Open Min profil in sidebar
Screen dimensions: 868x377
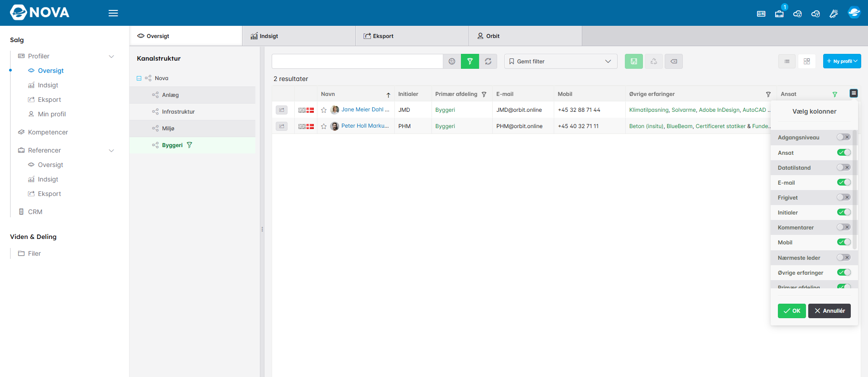(52, 114)
